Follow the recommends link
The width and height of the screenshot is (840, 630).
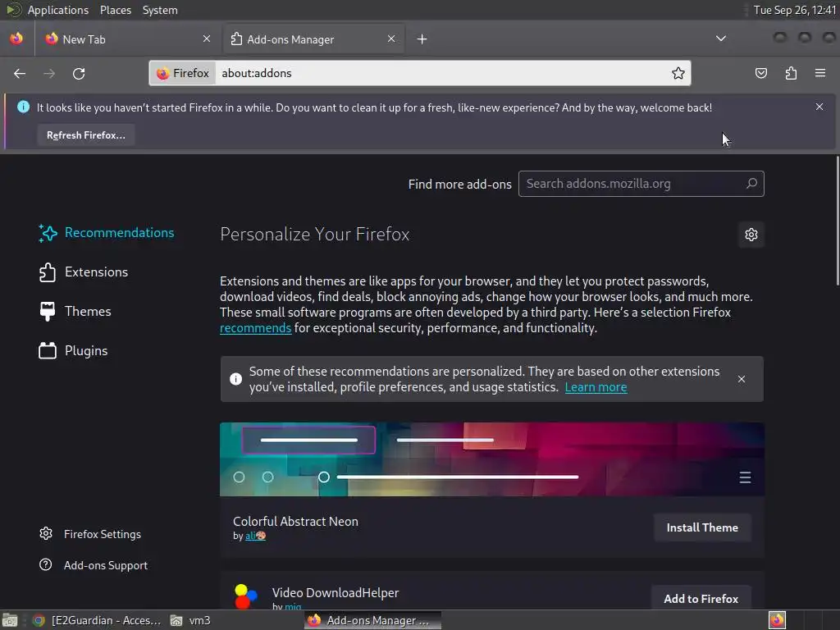click(256, 328)
